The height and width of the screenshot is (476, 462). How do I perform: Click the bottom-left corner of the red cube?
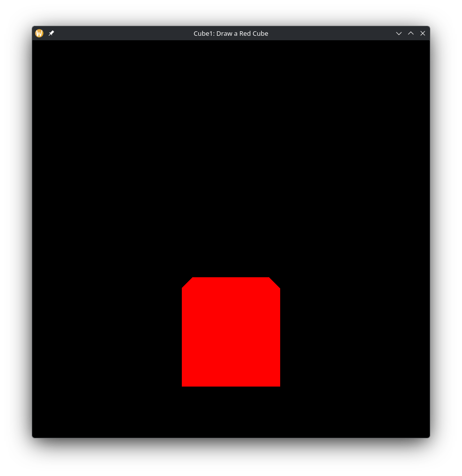[183, 385]
